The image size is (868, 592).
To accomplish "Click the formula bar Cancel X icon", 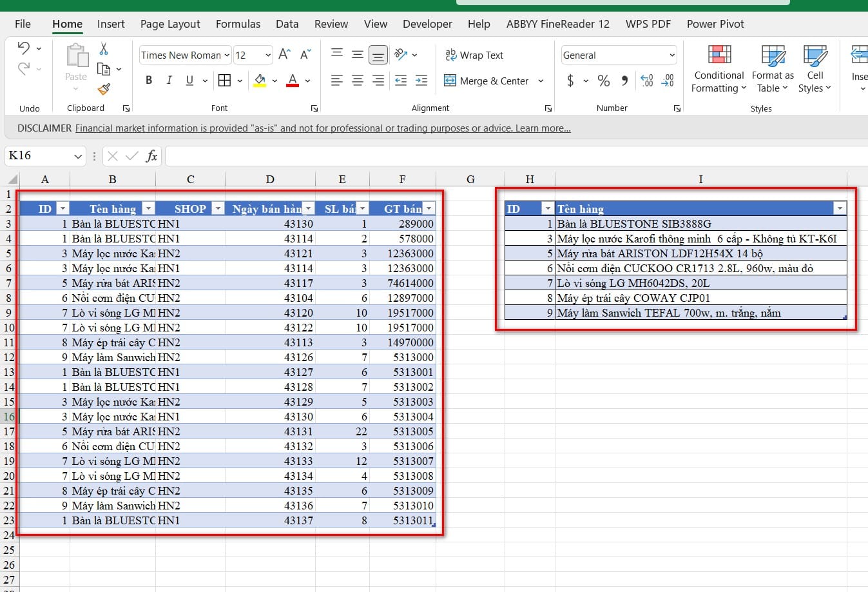I will (113, 155).
